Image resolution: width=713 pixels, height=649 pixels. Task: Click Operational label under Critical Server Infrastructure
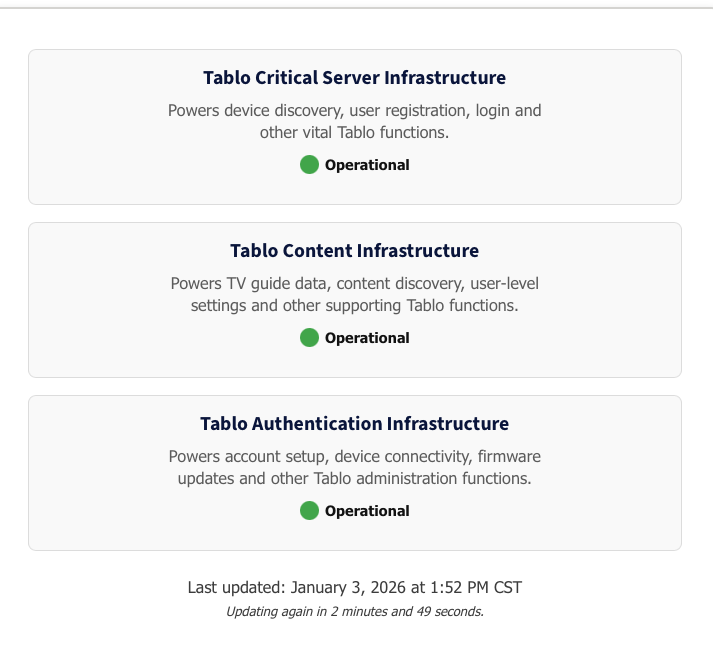click(367, 165)
